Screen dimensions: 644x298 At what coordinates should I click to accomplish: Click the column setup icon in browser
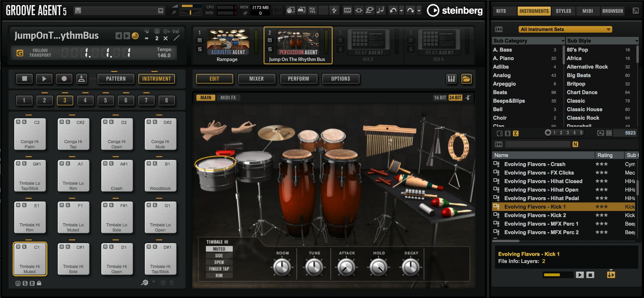[x=609, y=133]
